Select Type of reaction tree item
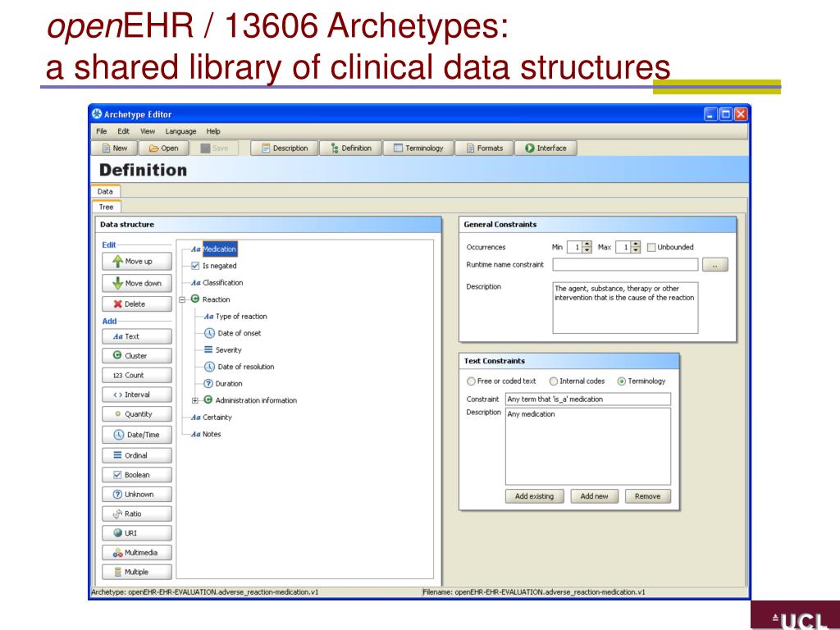 pyautogui.click(x=241, y=317)
